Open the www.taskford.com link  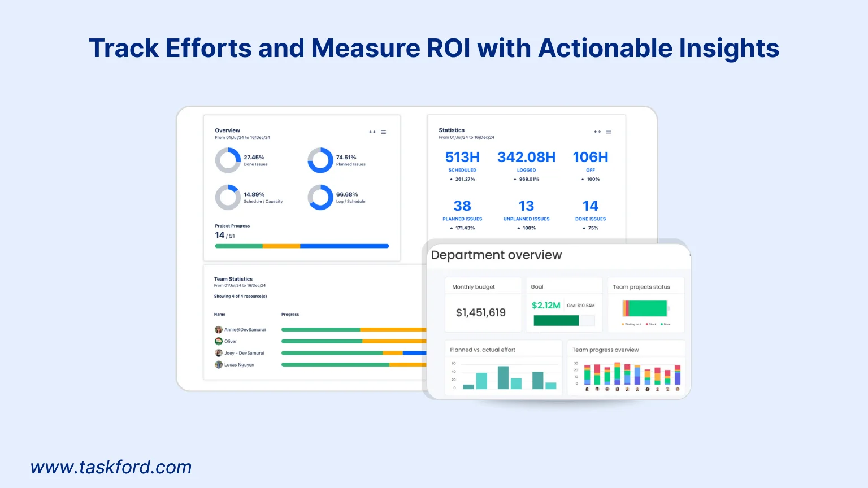click(111, 467)
